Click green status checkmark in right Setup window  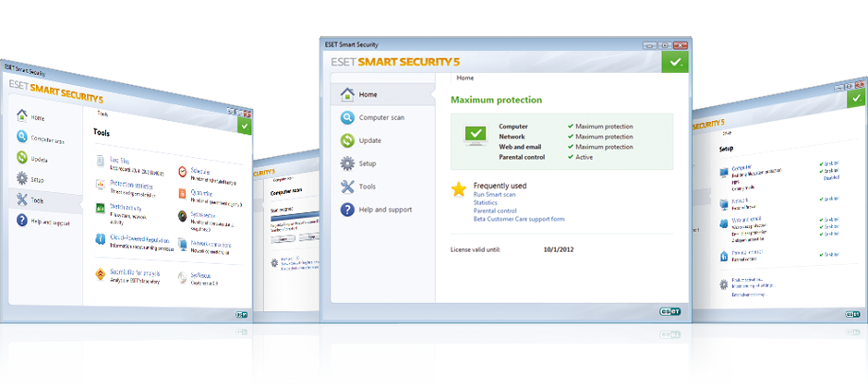[x=858, y=99]
